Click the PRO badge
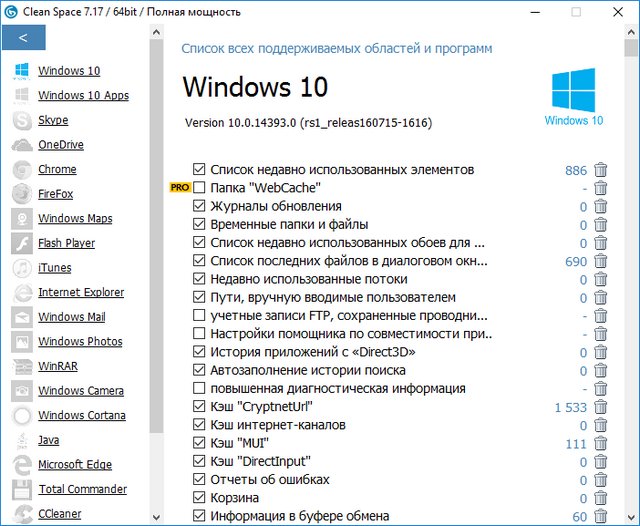The height and width of the screenshot is (526, 640). coord(180,187)
